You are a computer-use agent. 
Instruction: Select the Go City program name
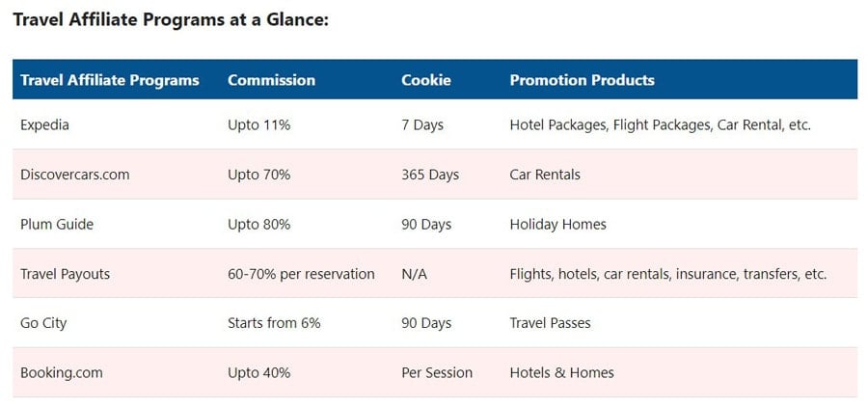43,323
